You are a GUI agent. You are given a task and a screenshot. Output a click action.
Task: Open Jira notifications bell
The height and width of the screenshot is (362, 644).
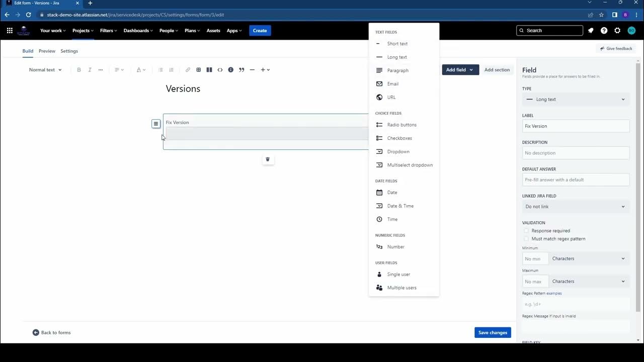591,31
